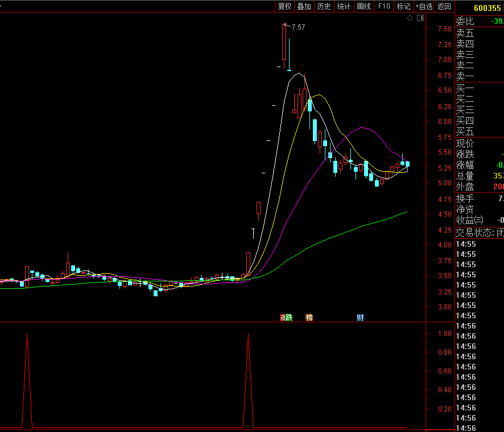
Task: Click the 收益(三) earnings label
Action: click(x=470, y=221)
